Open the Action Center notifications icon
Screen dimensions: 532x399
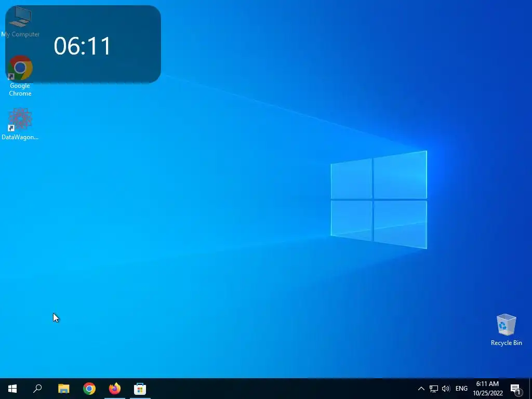tap(516, 389)
